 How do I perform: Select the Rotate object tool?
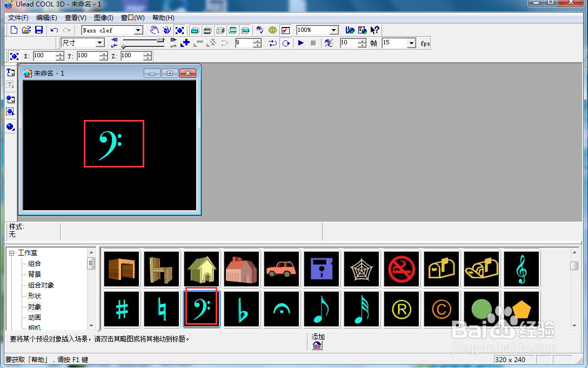[x=167, y=30]
